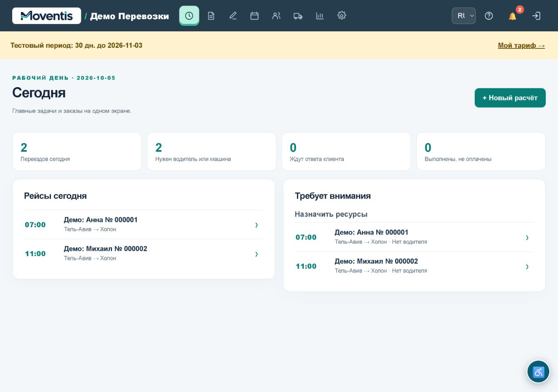Open the people/clients icon in navbar
Image resolution: width=558 pixels, height=392 pixels.
pos(276,16)
